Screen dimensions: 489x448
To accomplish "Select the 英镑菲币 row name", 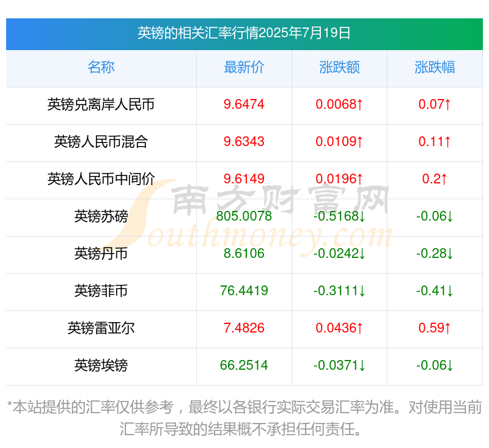I will (101, 291).
